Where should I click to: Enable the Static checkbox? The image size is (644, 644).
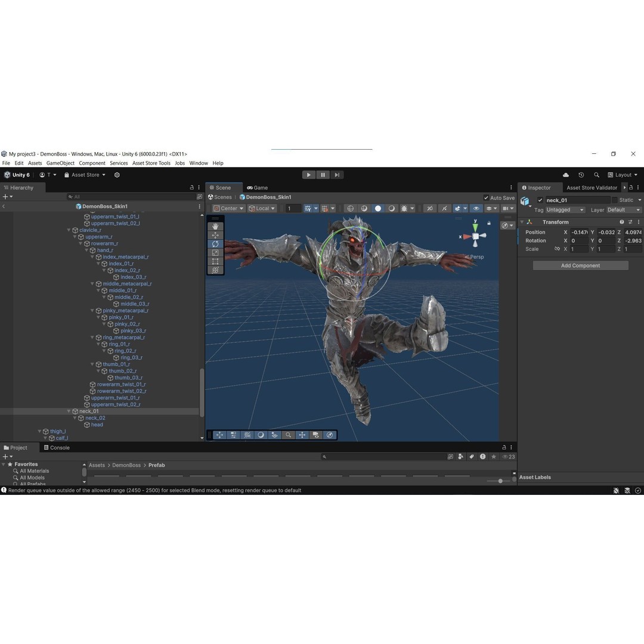click(x=615, y=200)
